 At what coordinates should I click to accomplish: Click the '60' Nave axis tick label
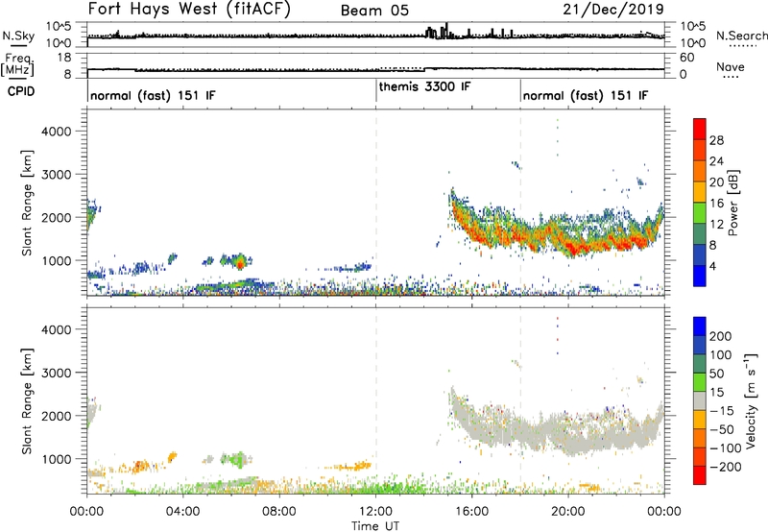(687, 58)
